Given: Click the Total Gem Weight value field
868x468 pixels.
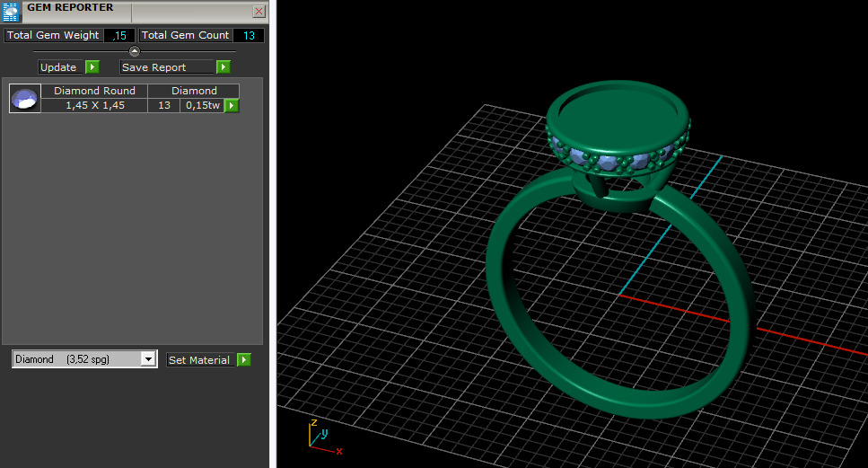Looking at the screenshot, I should click(119, 35).
